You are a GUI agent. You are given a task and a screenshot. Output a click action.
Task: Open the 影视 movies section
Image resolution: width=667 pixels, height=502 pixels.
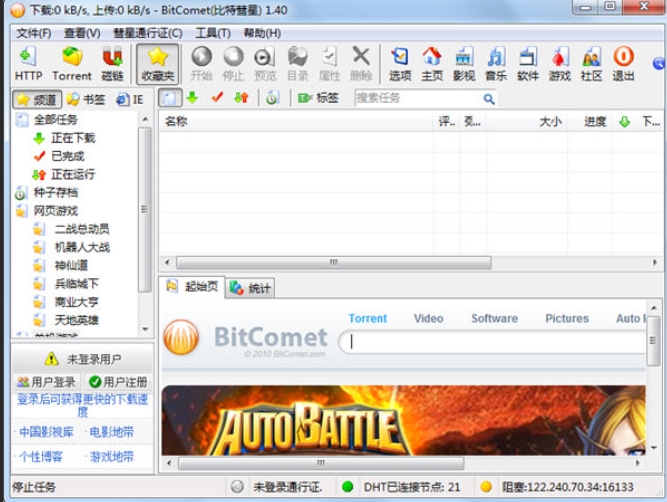pos(464,64)
